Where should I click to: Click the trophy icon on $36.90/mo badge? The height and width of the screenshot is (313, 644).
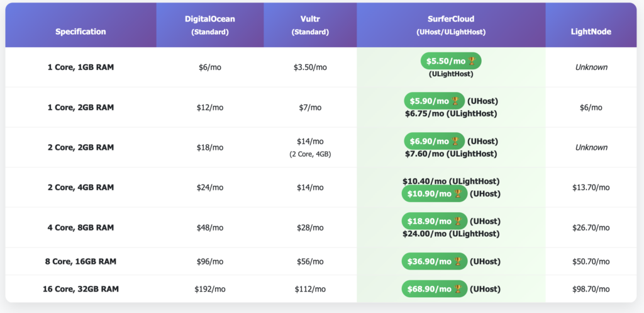458,261
